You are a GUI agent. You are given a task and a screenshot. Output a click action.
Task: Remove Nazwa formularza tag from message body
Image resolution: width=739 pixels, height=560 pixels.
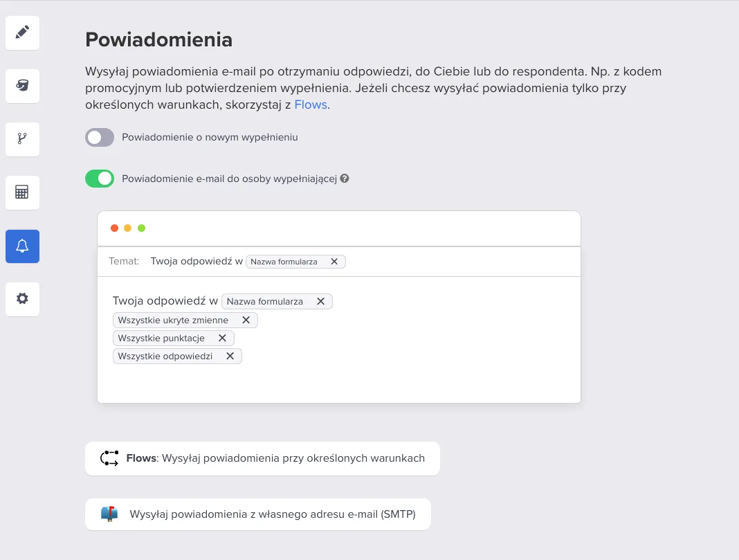point(320,301)
